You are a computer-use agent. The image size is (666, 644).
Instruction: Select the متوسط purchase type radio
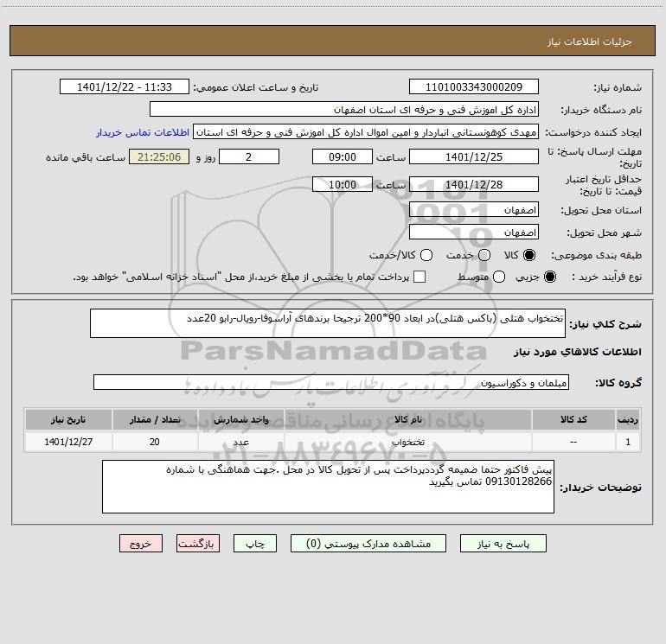click(499, 277)
